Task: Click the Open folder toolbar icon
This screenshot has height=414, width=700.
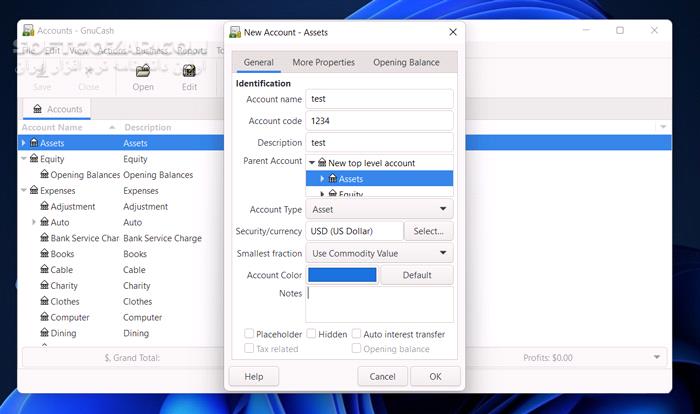Action: click(143, 71)
